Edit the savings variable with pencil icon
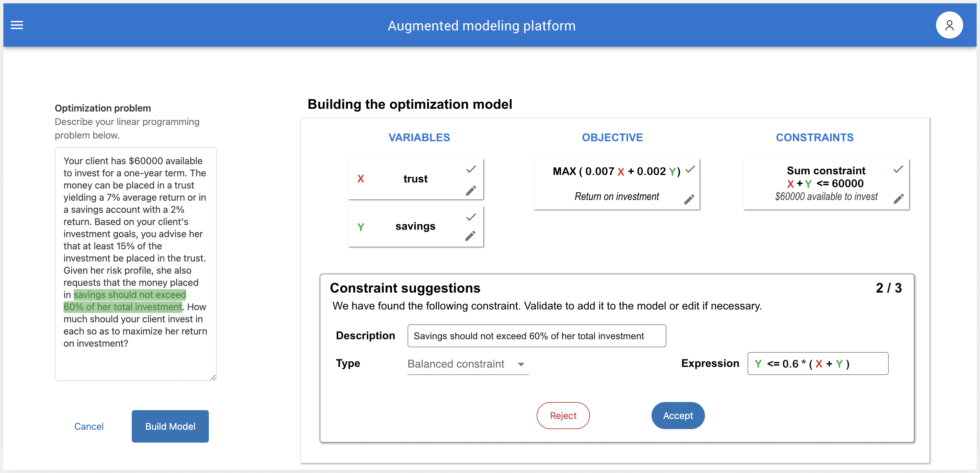The height and width of the screenshot is (473, 980). 470,236
